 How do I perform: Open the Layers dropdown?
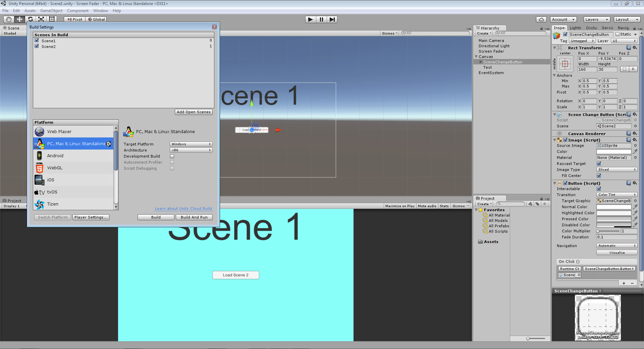tap(597, 19)
